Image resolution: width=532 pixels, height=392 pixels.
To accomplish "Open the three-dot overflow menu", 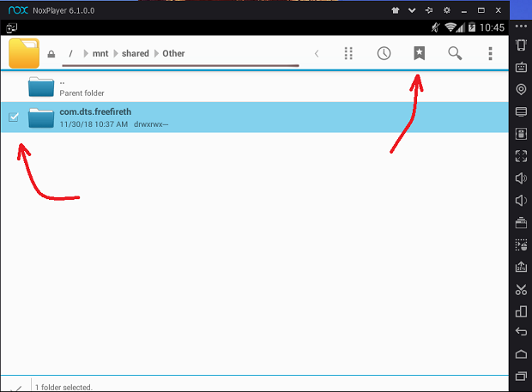I will coord(490,53).
